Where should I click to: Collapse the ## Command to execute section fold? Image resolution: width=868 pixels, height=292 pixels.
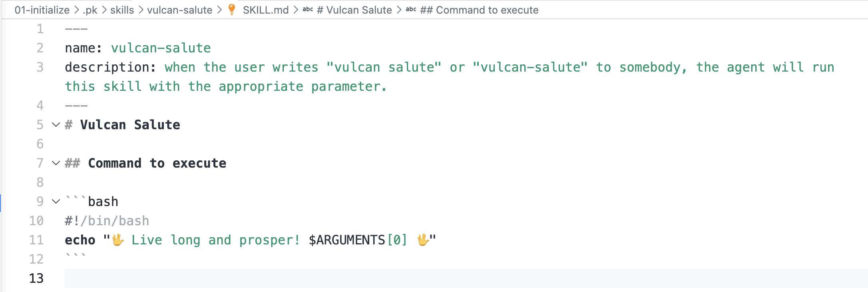coord(56,163)
